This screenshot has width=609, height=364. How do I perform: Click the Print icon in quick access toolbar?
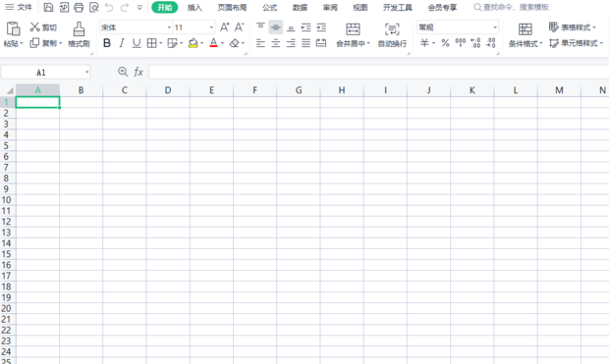pos(79,7)
